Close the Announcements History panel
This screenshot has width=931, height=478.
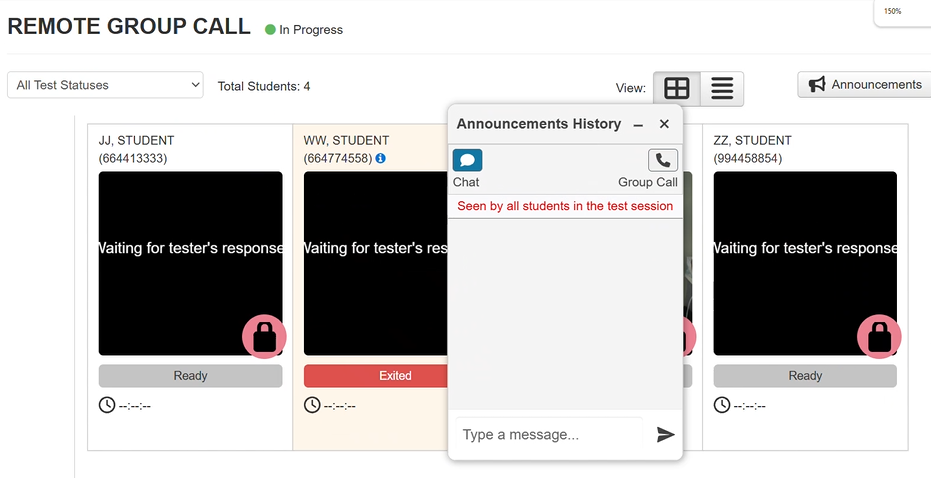(664, 124)
